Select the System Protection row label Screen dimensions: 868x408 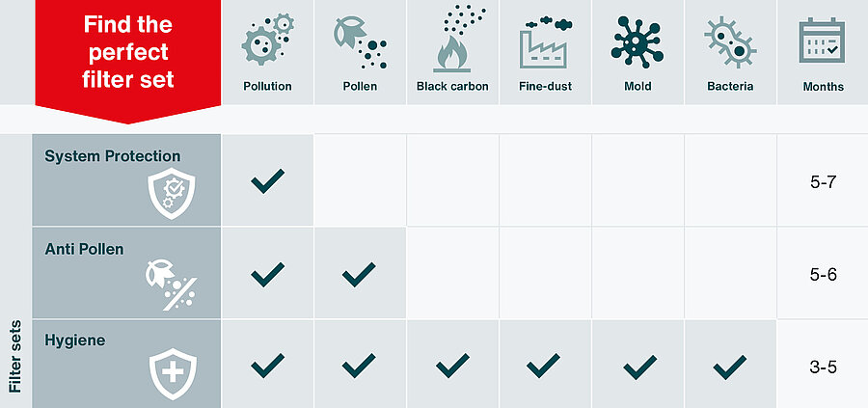coord(112,156)
